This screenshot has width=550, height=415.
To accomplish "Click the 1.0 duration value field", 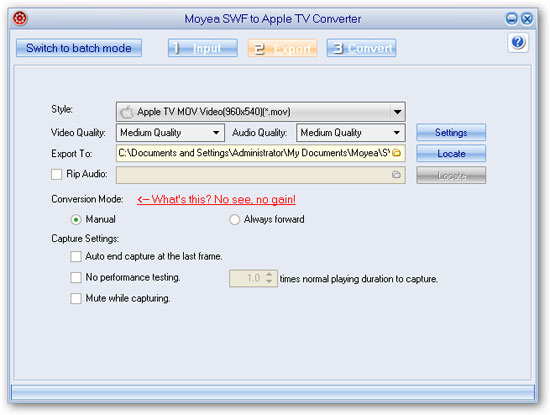I will click(253, 279).
